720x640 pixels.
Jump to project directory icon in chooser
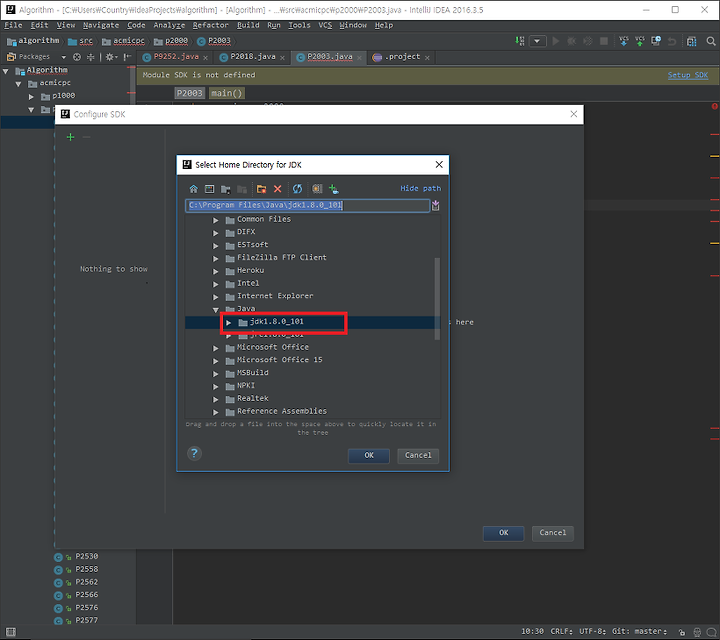tap(225, 189)
